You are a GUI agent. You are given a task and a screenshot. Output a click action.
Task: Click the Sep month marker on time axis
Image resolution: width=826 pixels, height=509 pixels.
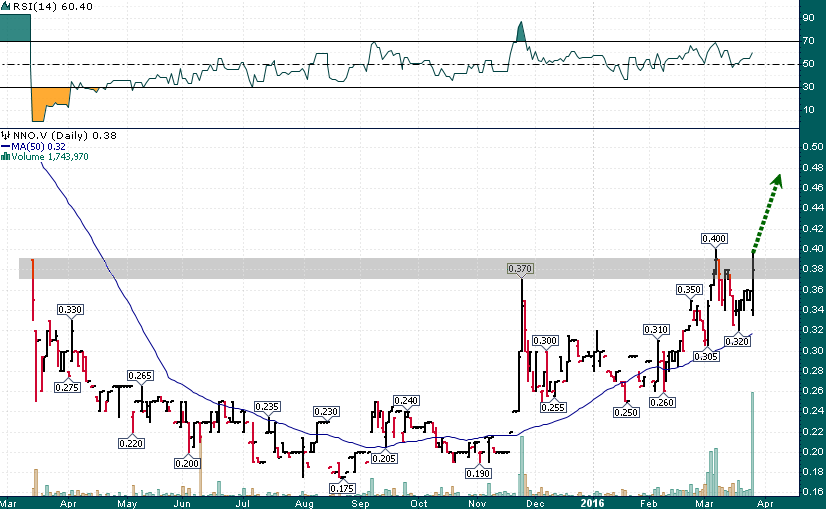point(361,503)
